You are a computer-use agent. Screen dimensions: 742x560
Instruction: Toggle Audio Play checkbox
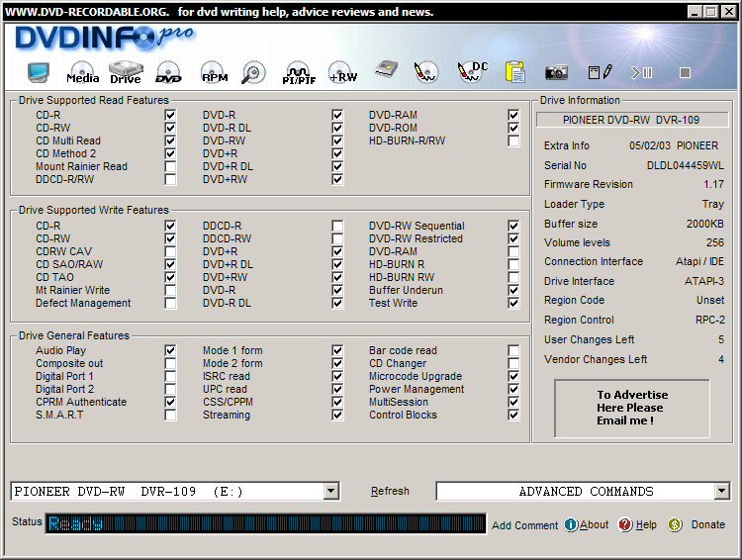[170, 351]
